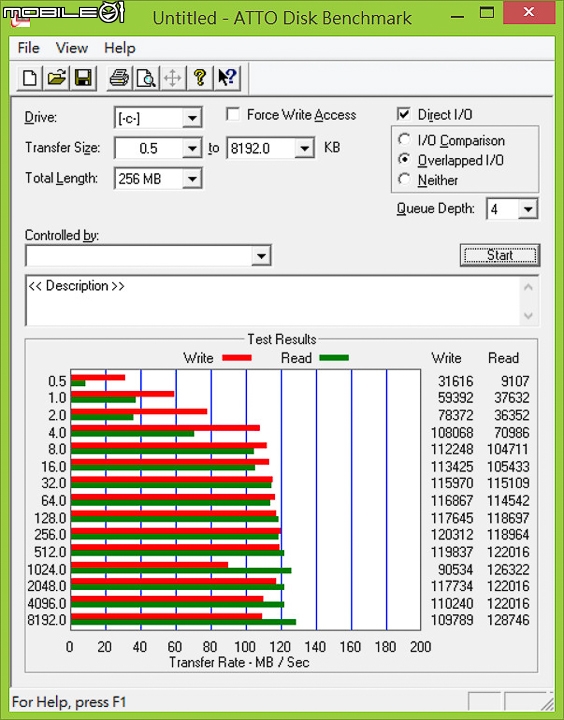Uncheck the Direct I/O checkbox
Viewport: 564px width, 720px height.
pos(403,114)
